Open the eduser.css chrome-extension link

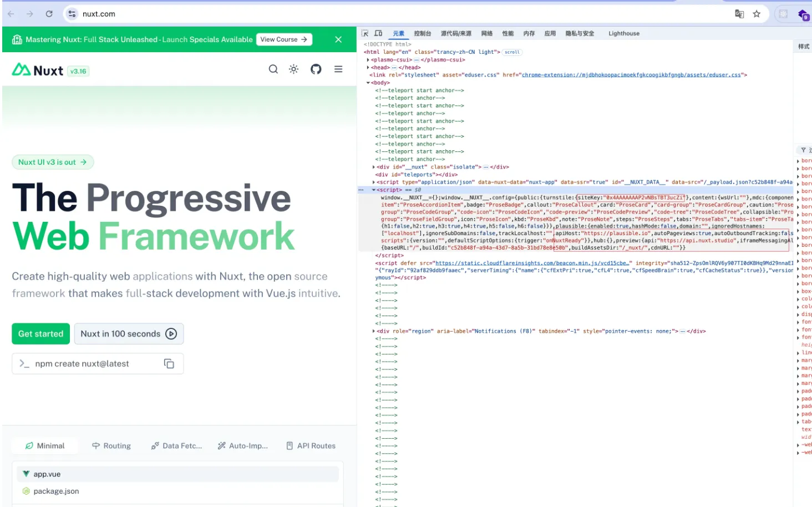click(631, 75)
